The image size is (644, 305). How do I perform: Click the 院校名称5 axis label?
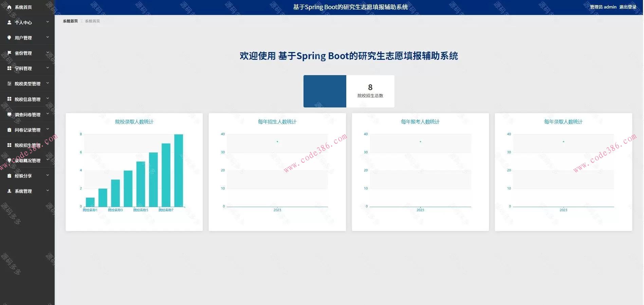coord(141,210)
